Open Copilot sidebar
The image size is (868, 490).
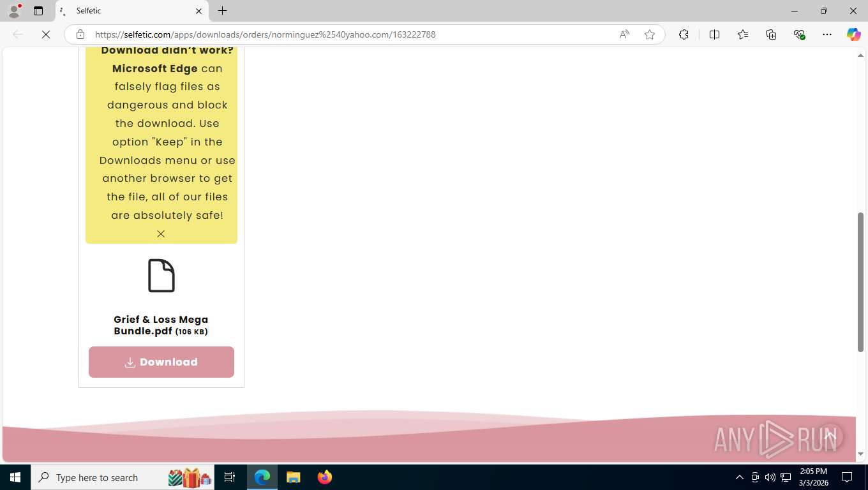pyautogui.click(x=854, y=34)
